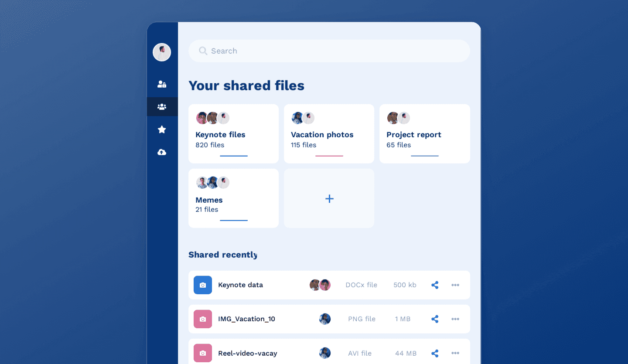Click the DOCx file type label
Viewport: 628px width, 364px height.
[361, 285]
